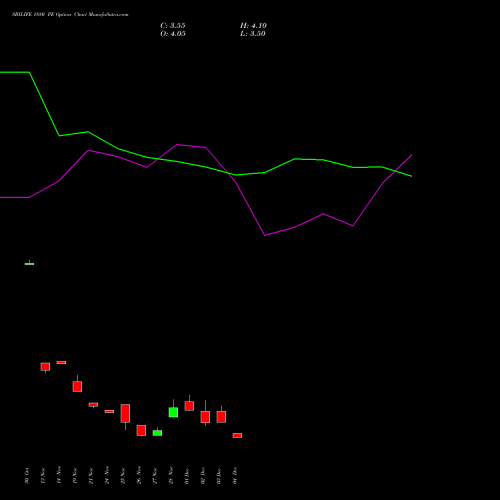Click the red 04 Dec candlestick
This screenshot has height=500, width=500.
pyautogui.click(x=237, y=435)
